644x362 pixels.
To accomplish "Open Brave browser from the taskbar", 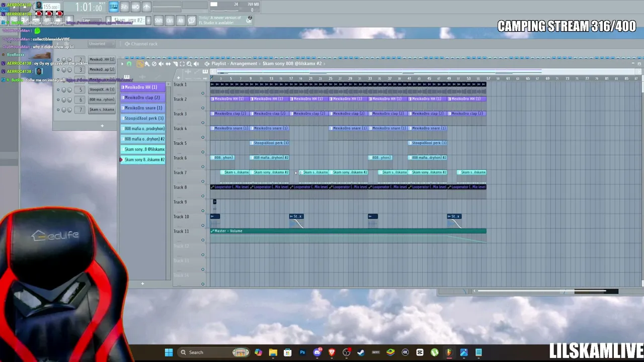I will (x=332, y=352).
